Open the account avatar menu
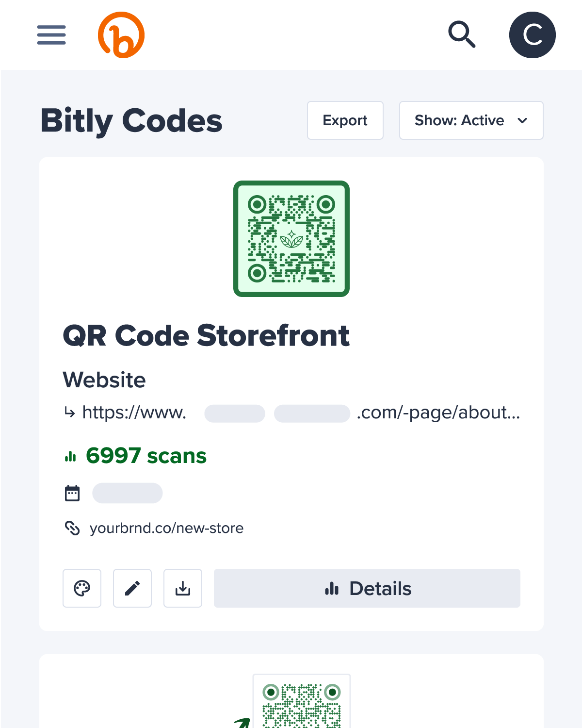This screenshot has height=728, width=582. coord(532,34)
